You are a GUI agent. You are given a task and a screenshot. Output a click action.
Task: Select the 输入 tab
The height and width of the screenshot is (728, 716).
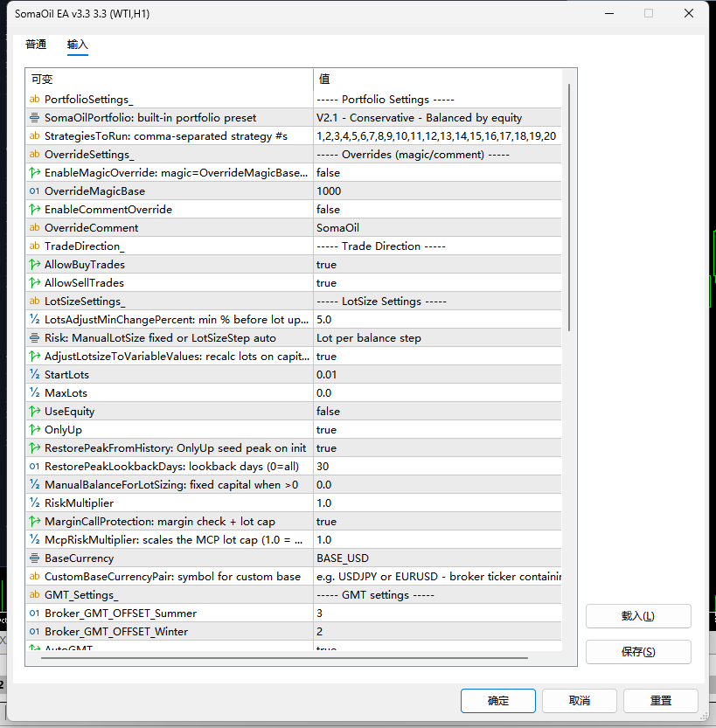point(78,45)
